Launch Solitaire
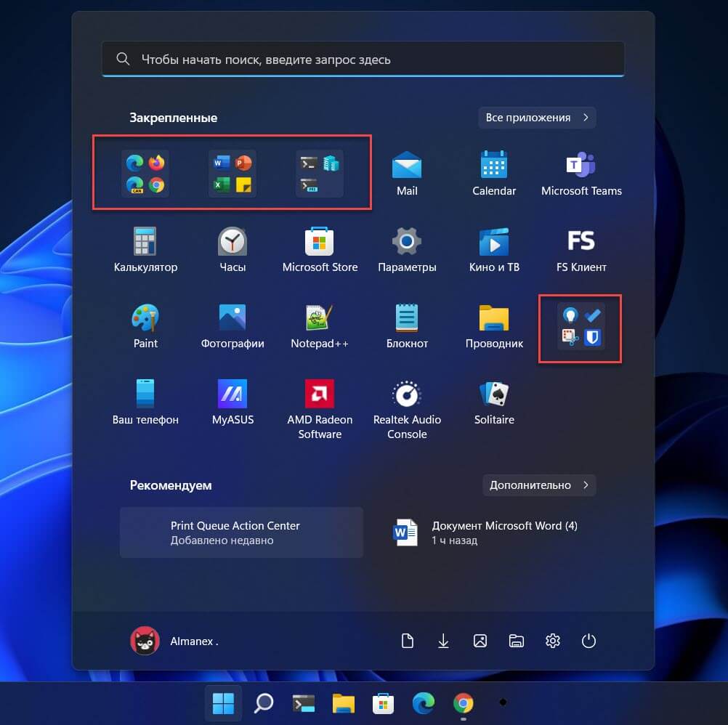Image resolution: width=728 pixels, height=725 pixels. coord(494,401)
